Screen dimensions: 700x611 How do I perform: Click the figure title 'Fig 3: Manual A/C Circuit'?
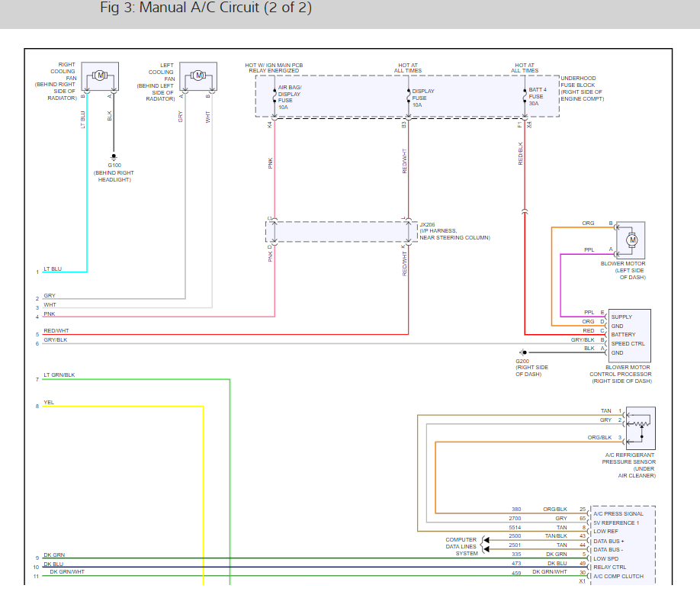click(206, 9)
